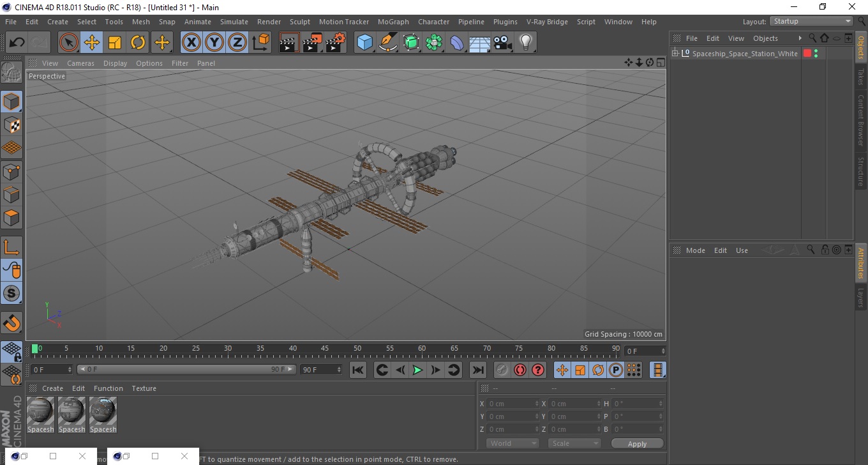This screenshot has height=465, width=868.
Task: Activate the Scale tool
Action: click(115, 43)
